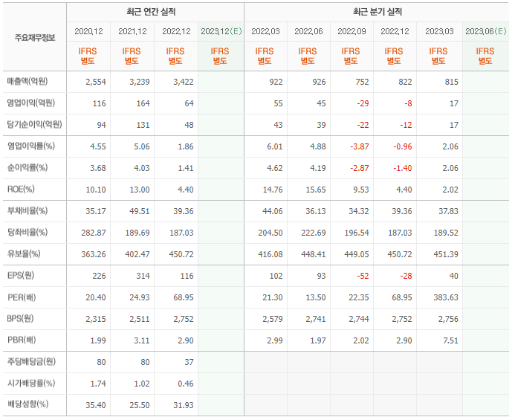Select reserve ratio value 363.26
This screenshot has width=515, height=420.
[x=94, y=254]
